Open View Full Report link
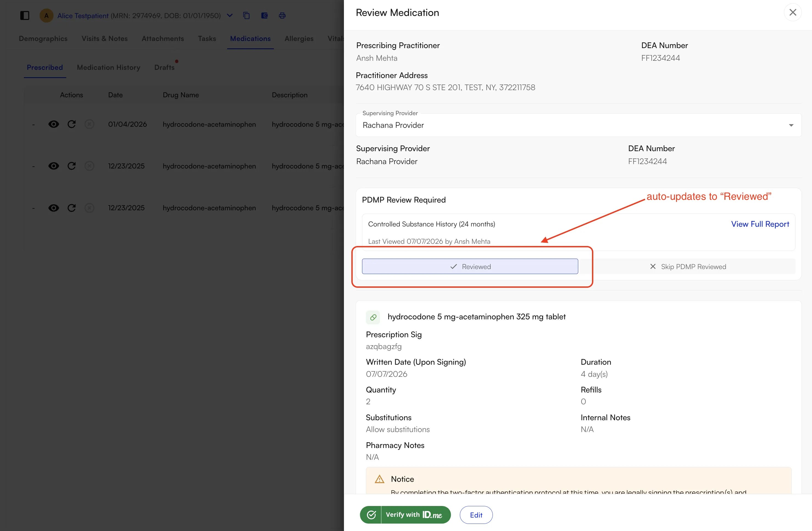This screenshot has width=812, height=531. (760, 224)
